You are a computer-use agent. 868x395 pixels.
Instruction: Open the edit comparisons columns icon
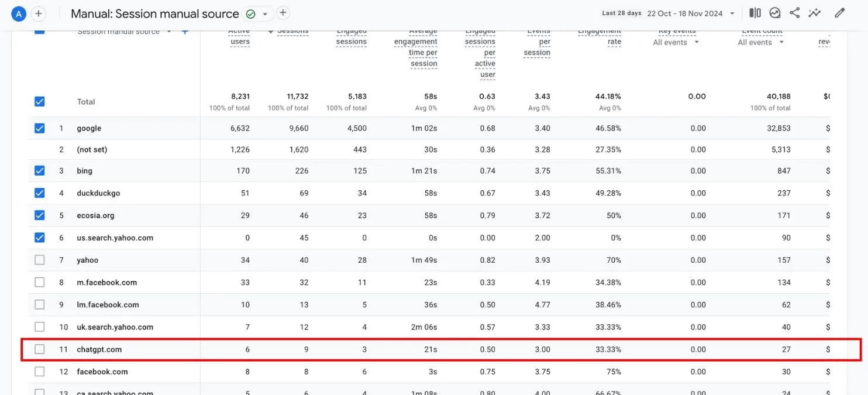tap(755, 13)
